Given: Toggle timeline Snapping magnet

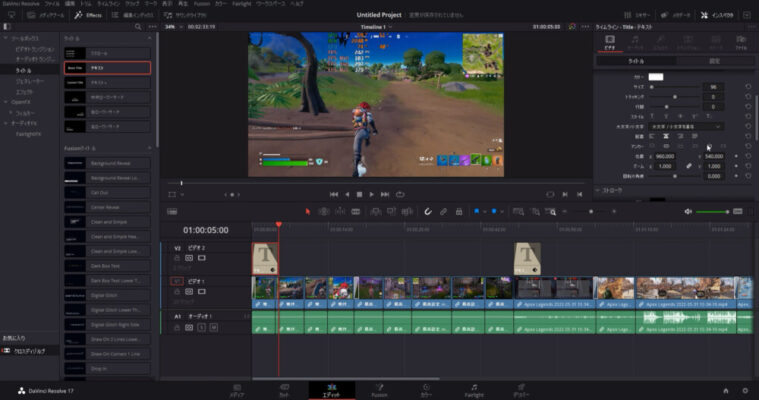Looking at the screenshot, I should tap(428, 212).
